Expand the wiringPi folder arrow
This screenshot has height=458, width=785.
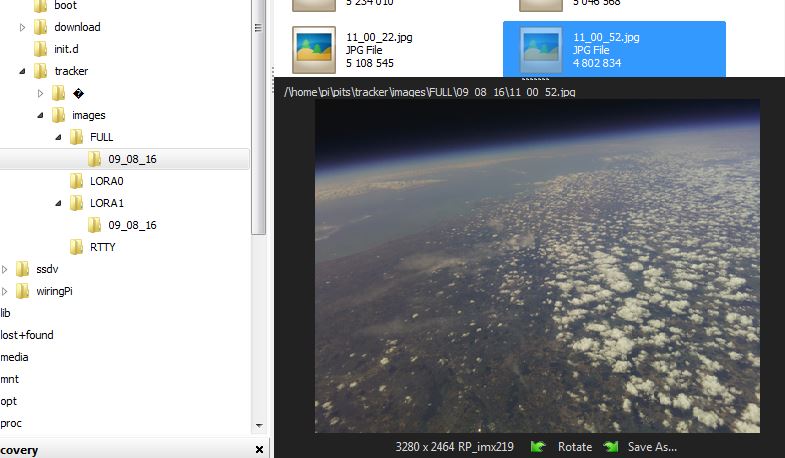4,291
